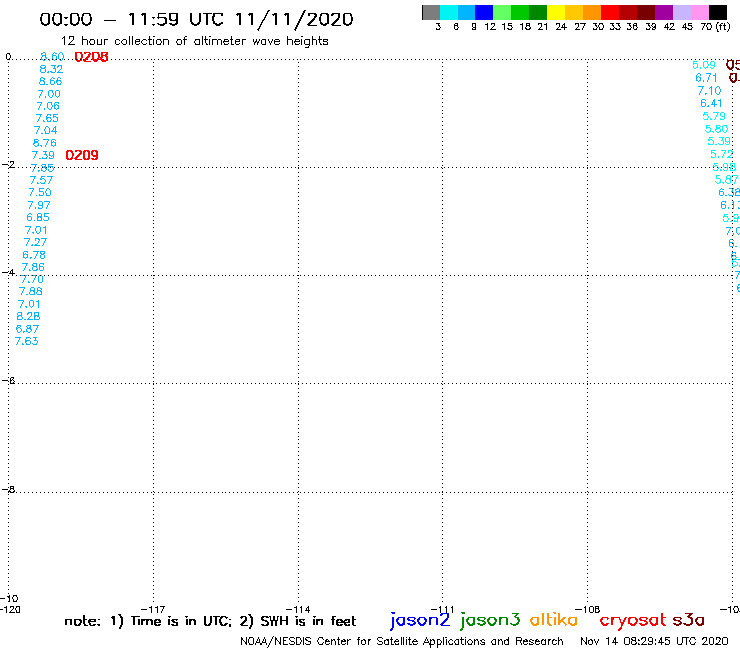
Task: Click the gray swatch in the color scale
Action: (431, 12)
